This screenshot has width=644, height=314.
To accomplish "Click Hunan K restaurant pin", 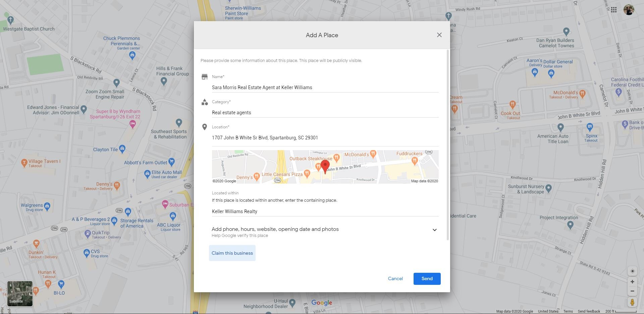I will click(x=48, y=284).
